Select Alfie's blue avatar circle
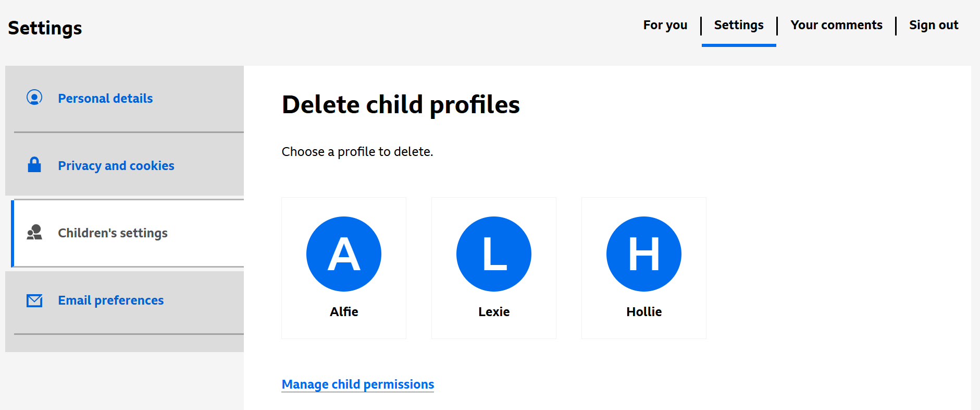The image size is (980, 410). 343,254
